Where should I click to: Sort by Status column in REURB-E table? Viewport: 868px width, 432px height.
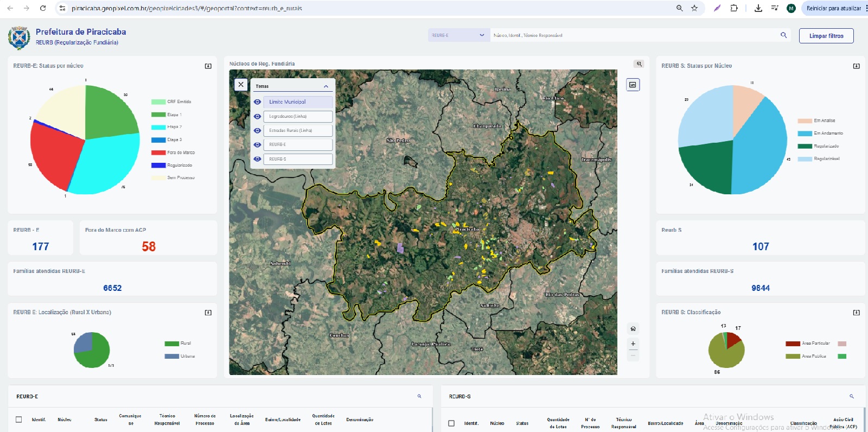pos(101,420)
